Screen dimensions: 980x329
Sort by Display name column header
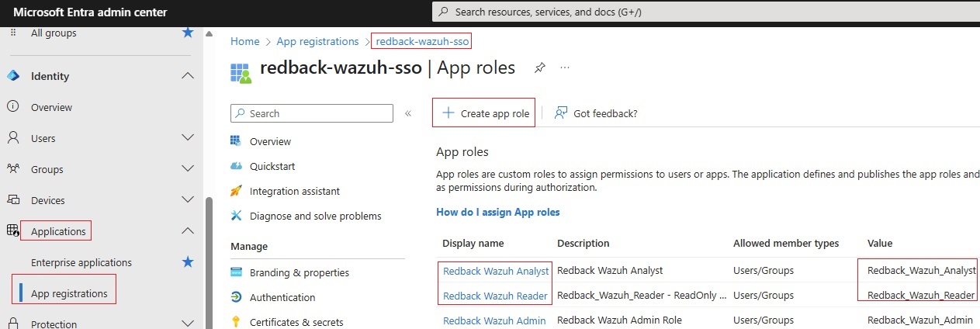tap(473, 243)
